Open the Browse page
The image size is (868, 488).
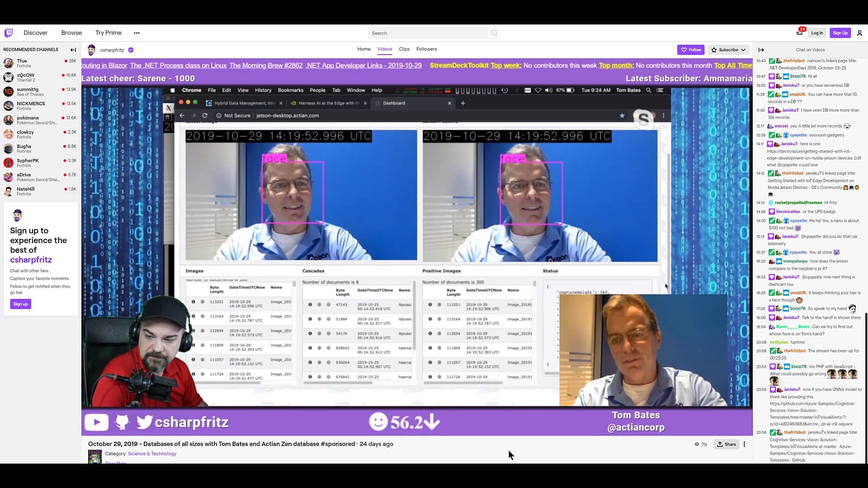point(71,33)
